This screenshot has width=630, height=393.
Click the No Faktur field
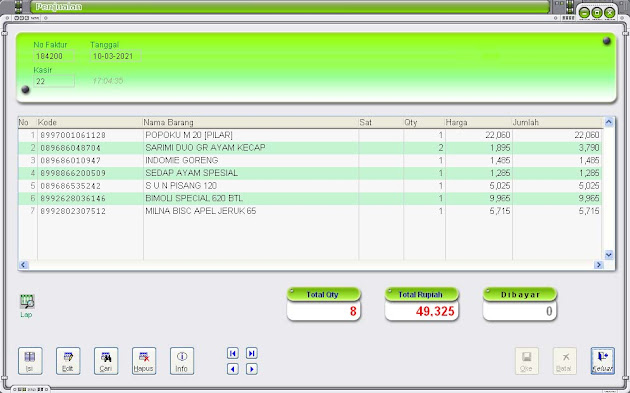[x=53, y=56]
